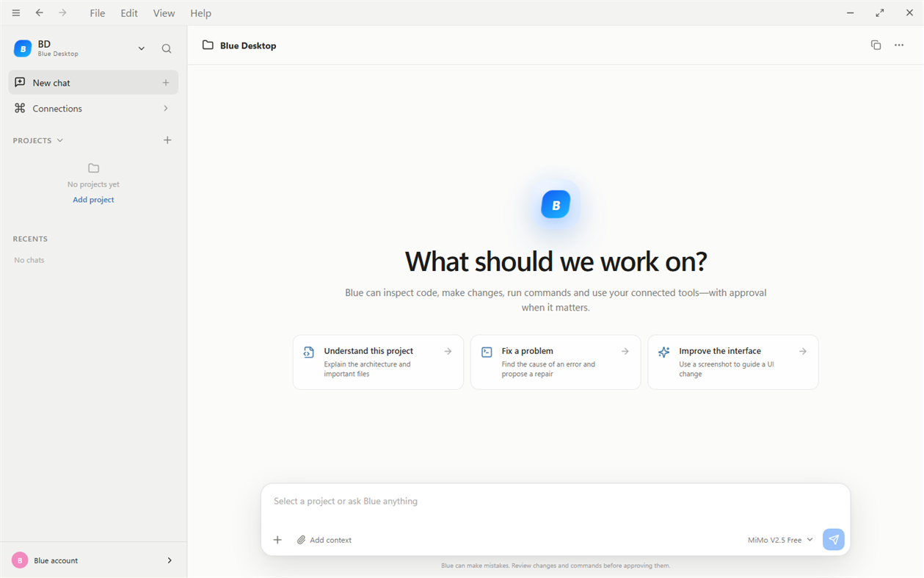Click arrow on Fix a problem card
924x578 pixels.
coord(625,351)
